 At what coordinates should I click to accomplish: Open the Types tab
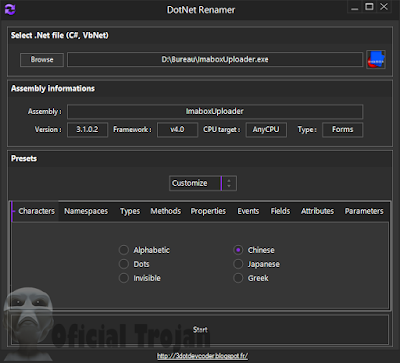(130, 211)
